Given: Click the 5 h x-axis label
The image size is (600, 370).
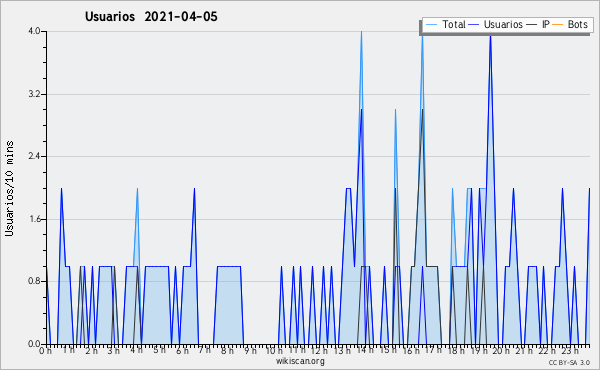Looking at the screenshot, I should [159, 350].
